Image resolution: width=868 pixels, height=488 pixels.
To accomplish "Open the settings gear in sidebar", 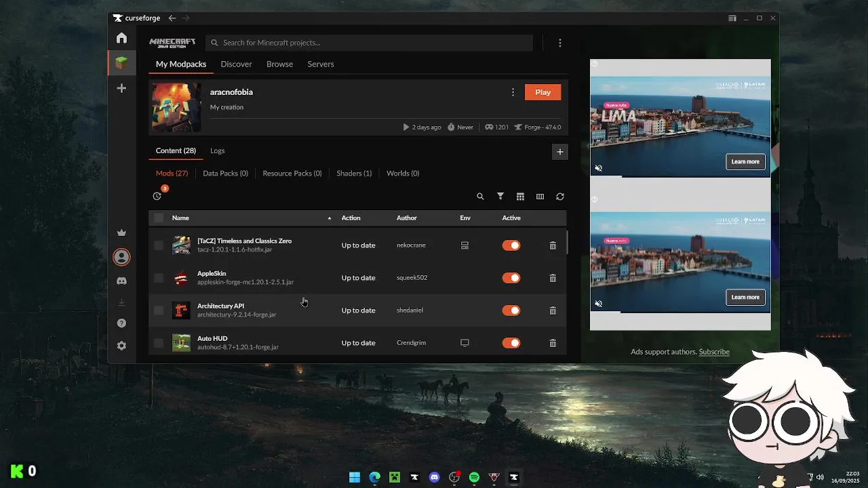I will tap(121, 346).
